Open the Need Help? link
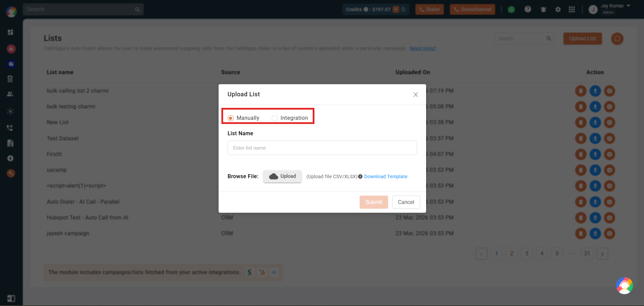Image resolution: width=644 pixels, height=306 pixels. [x=423, y=48]
